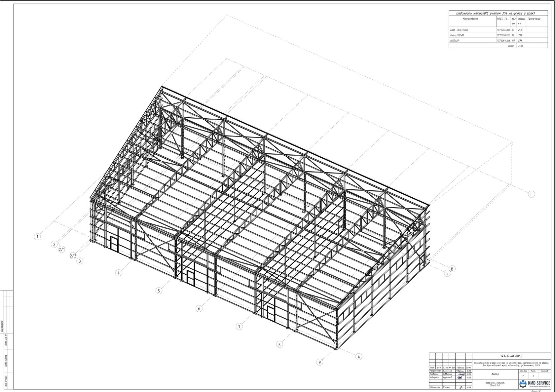This screenshot has width=555, height=392.
Task: Click the 'Ведомость метизов. Общий вид.' sheet name
Action: 495,384
